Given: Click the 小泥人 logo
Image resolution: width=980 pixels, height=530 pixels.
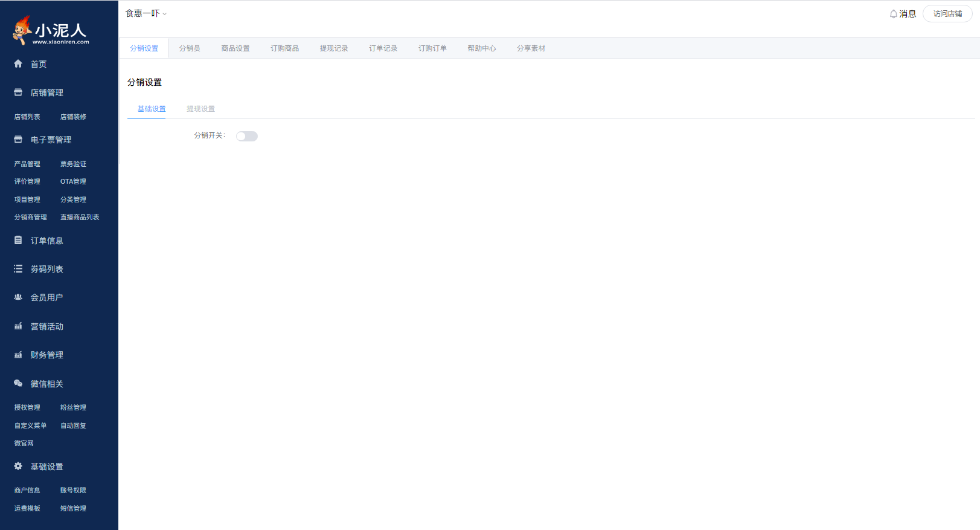Looking at the screenshot, I should (x=51, y=31).
